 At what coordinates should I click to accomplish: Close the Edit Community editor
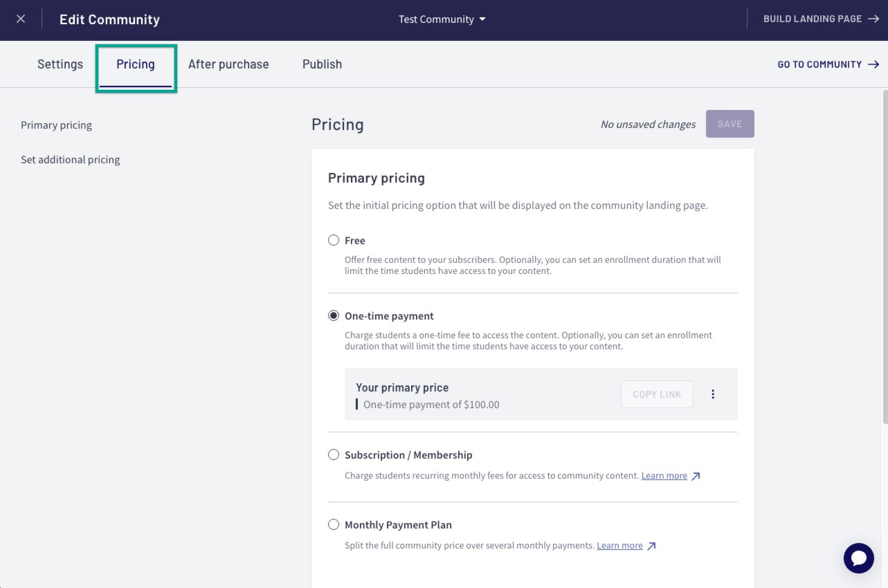[20, 19]
